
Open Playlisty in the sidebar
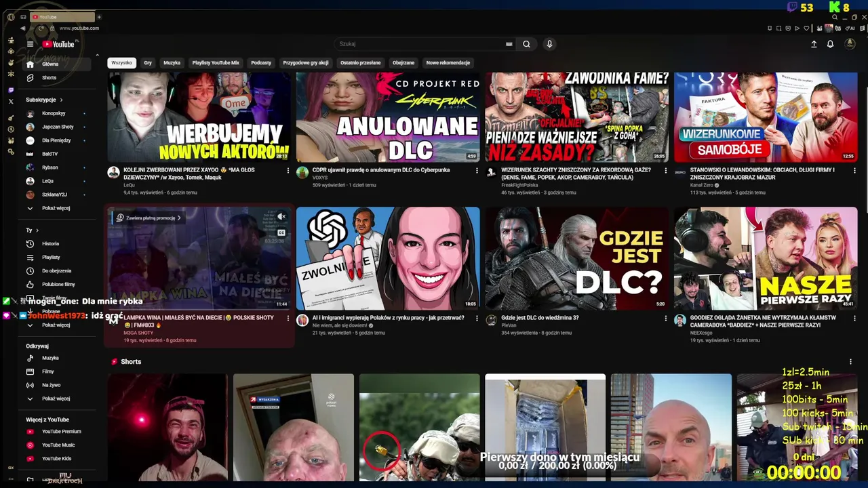(56, 258)
